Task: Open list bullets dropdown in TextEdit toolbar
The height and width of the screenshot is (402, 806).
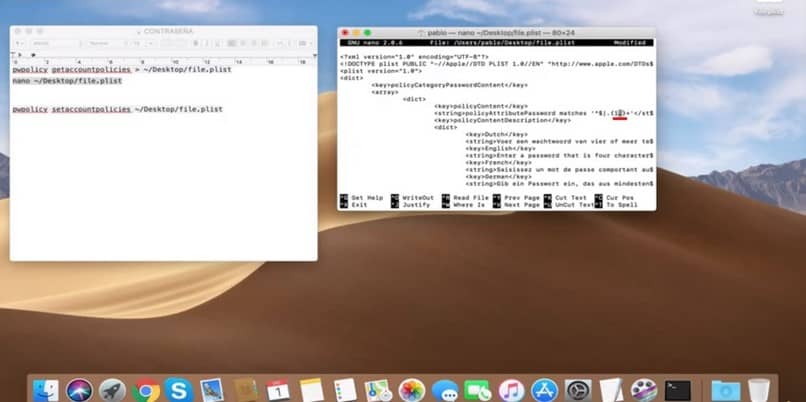Action: pos(303,44)
